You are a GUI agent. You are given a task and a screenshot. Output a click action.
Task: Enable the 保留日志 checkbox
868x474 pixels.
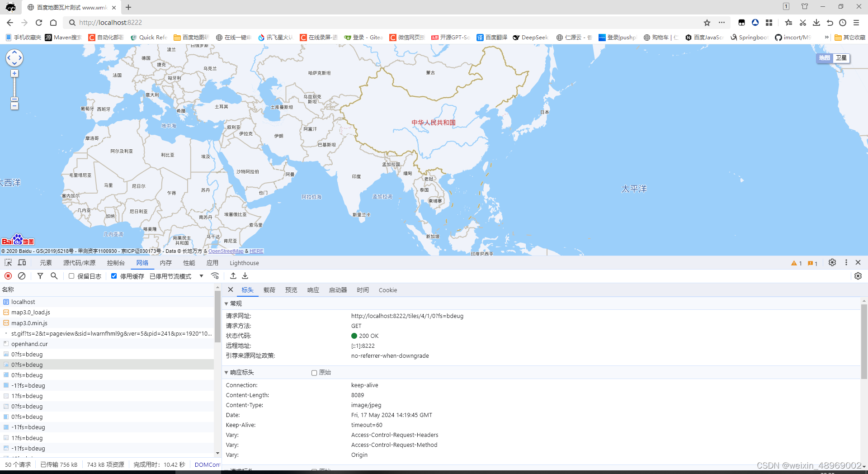click(x=71, y=276)
